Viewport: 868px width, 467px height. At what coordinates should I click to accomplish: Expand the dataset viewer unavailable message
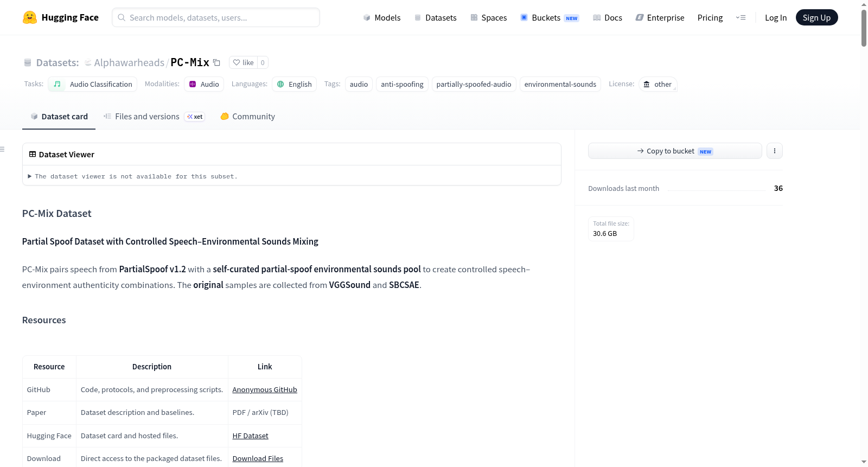click(133, 176)
